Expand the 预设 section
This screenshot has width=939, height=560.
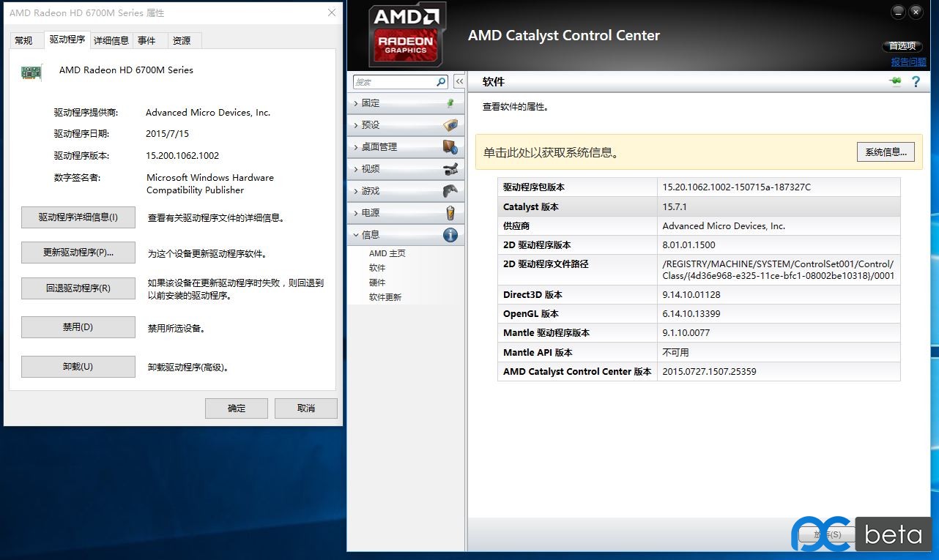pos(407,125)
